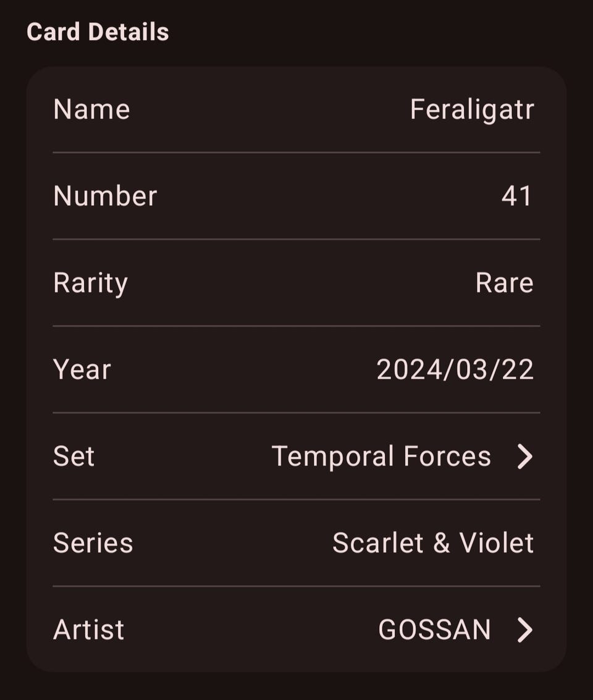Tap the Artist field label

(89, 630)
